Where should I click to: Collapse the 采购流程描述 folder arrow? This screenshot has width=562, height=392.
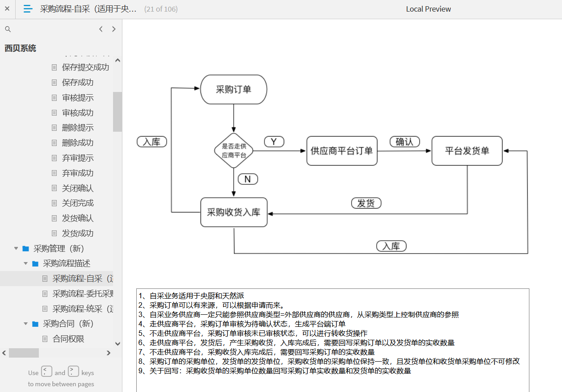click(x=25, y=264)
